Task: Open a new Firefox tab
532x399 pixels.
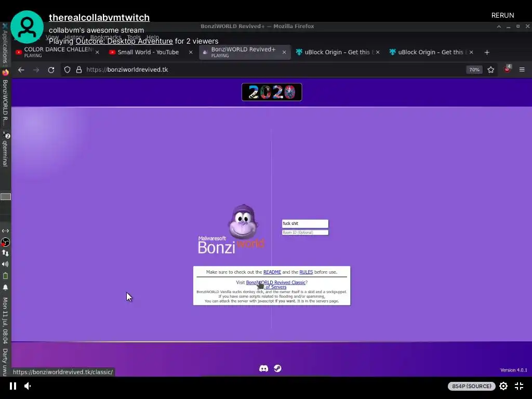Action: click(x=487, y=52)
